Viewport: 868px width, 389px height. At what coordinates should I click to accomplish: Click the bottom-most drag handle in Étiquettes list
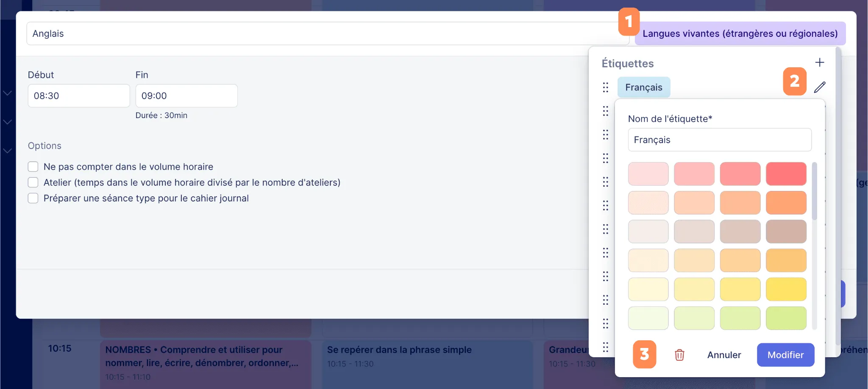606,347
